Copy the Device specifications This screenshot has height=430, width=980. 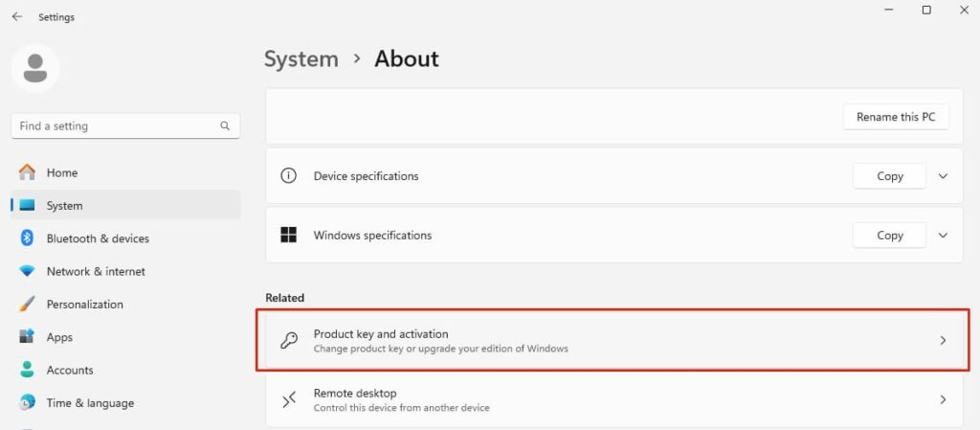[889, 176]
